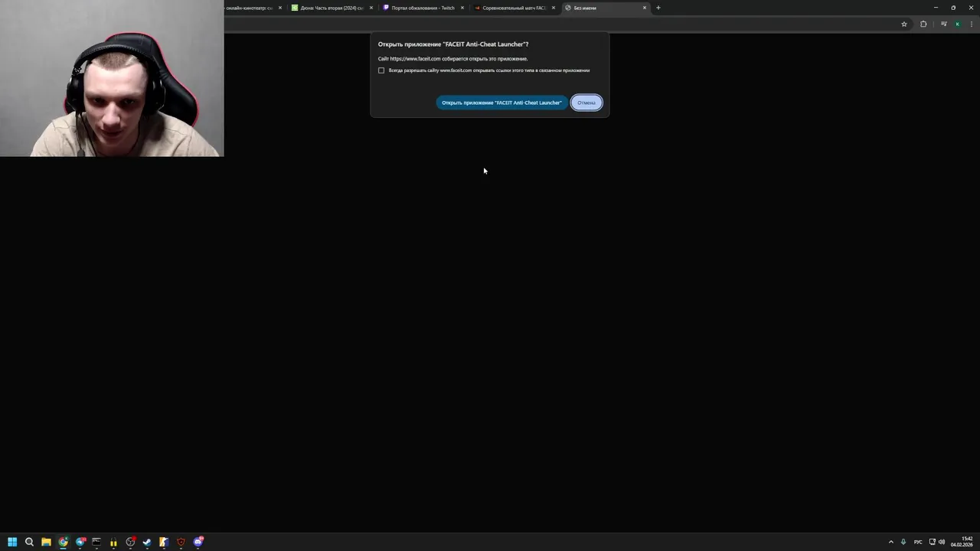The image size is (980, 551).
Task: Open the red shield app in taskbar
Action: [x=181, y=542]
